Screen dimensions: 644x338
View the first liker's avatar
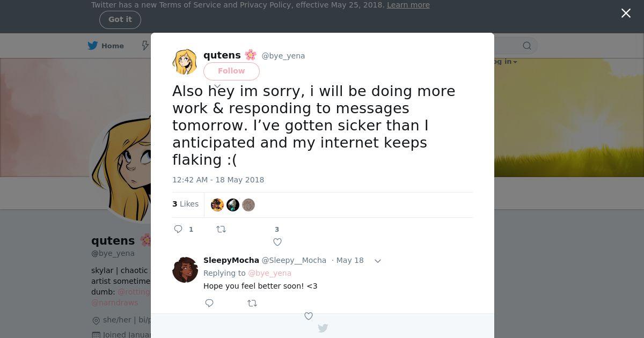pyautogui.click(x=217, y=205)
